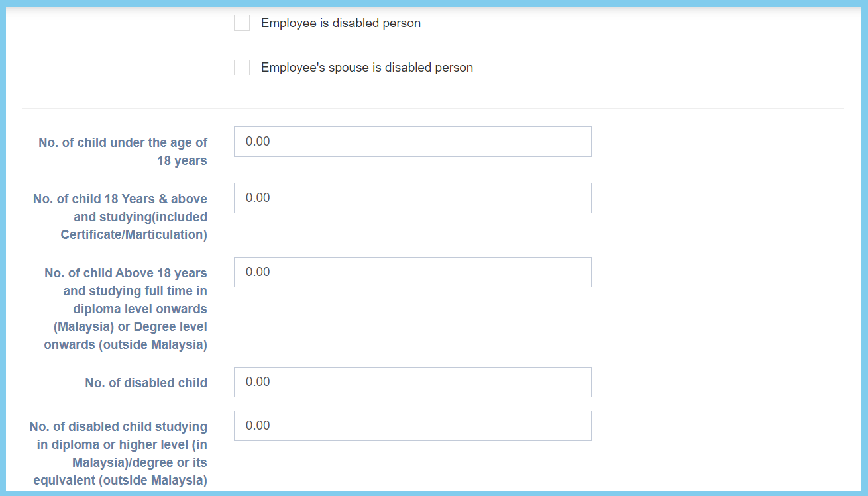This screenshot has width=868, height=496.
Task: Focus the disabled child studying diploma input
Action: point(412,426)
